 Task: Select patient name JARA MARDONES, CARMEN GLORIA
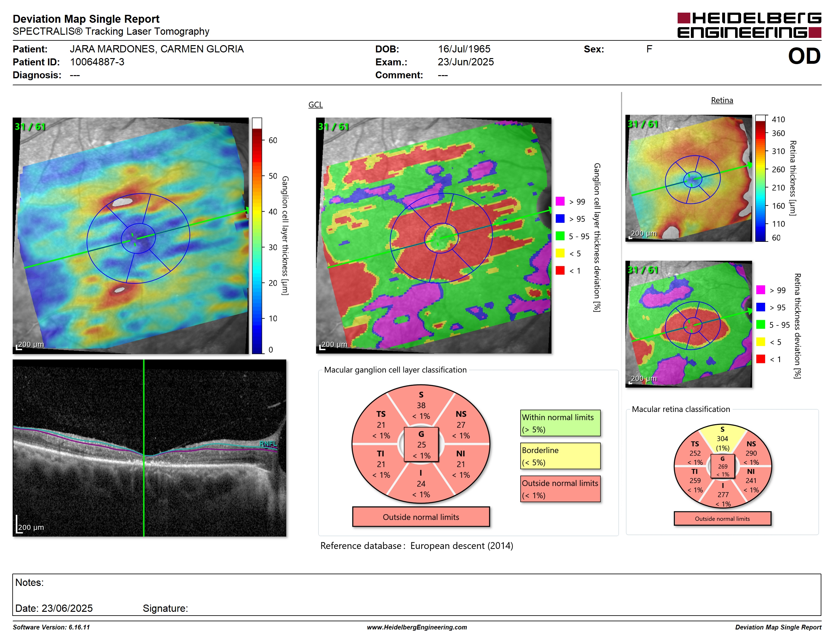coord(157,49)
